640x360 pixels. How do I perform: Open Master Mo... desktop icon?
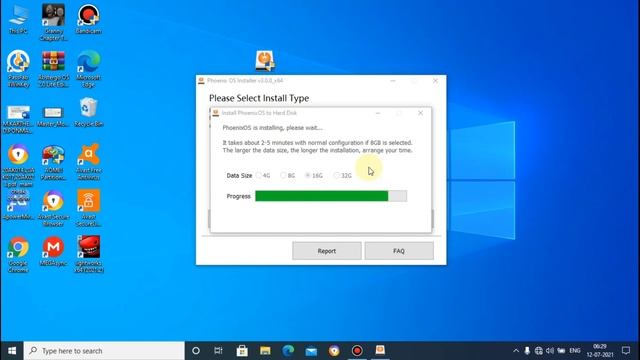(x=53, y=115)
